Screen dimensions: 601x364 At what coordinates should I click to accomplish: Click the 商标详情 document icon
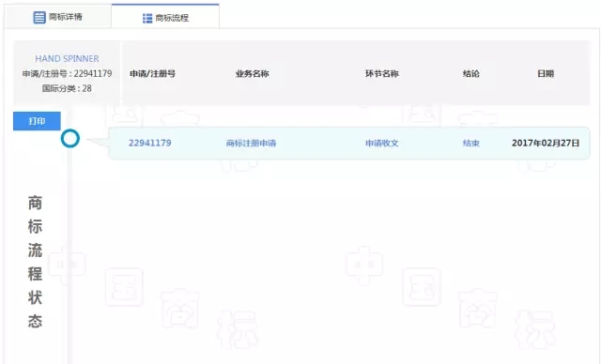[39, 17]
